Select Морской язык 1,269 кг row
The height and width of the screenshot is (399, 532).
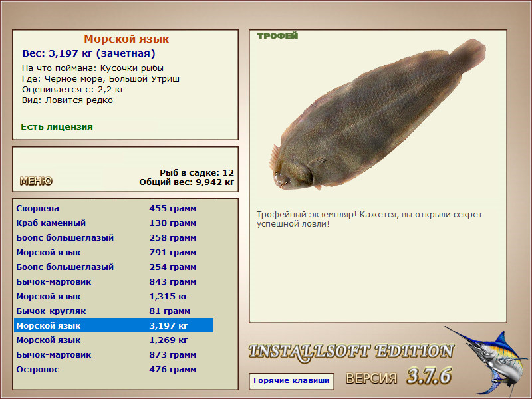[114, 340]
